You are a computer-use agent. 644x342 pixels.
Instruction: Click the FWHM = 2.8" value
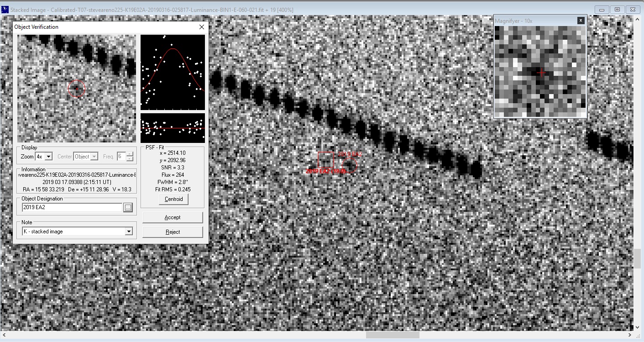pos(173,182)
